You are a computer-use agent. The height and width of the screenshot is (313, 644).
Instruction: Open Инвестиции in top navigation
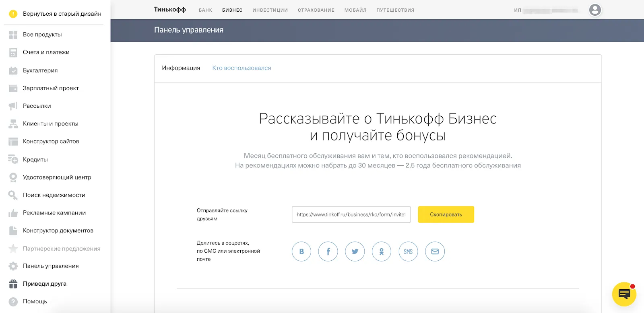(270, 10)
